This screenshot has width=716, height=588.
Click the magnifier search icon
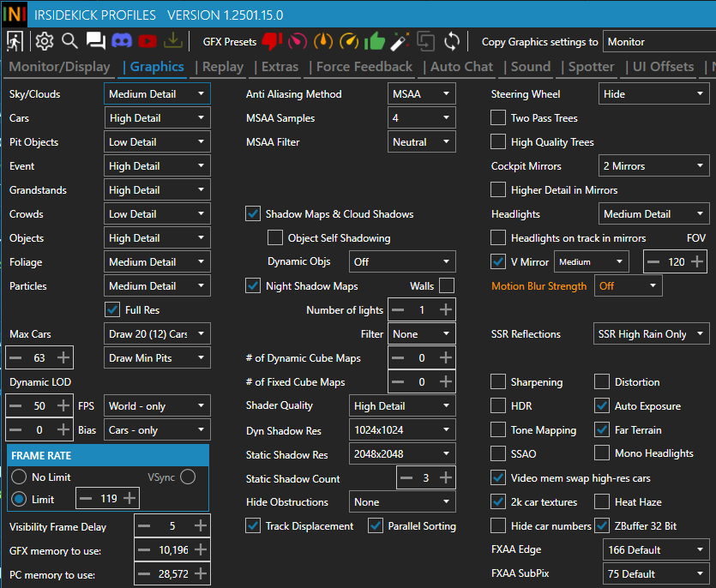tap(69, 41)
